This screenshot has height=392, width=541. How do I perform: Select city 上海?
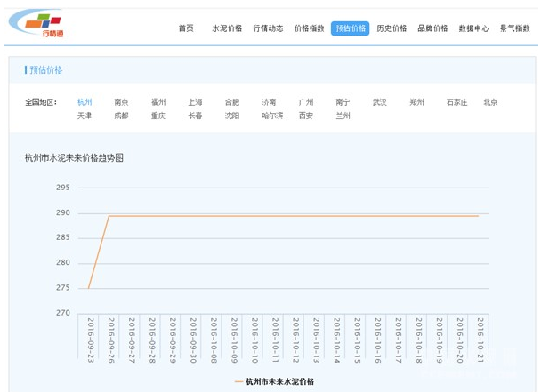coord(195,102)
